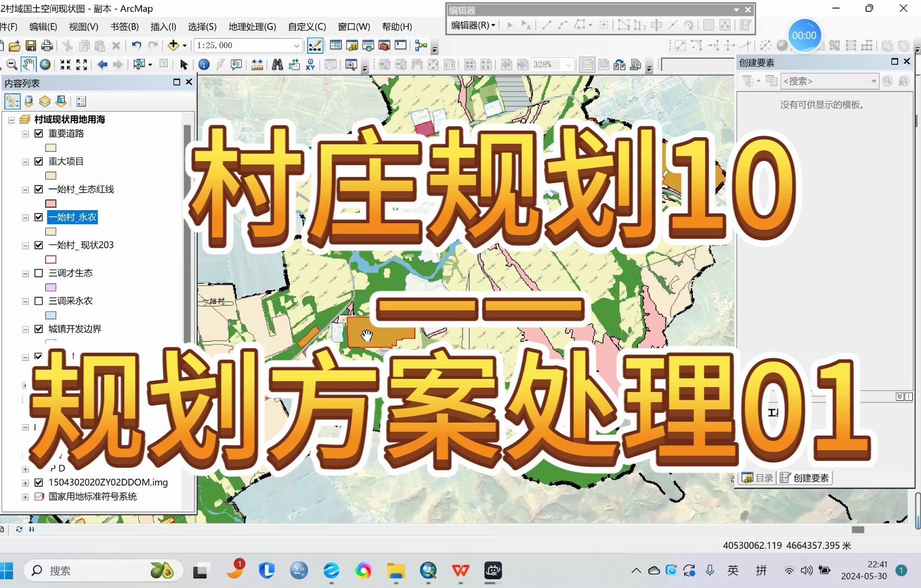Expand the 国家用地标准符号系统 layer
921x588 pixels.
click(x=25, y=497)
